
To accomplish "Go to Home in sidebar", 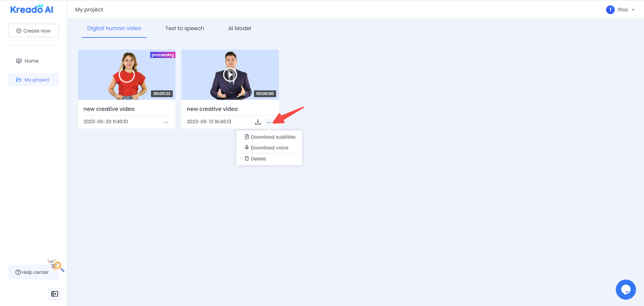I will tap(33, 61).
